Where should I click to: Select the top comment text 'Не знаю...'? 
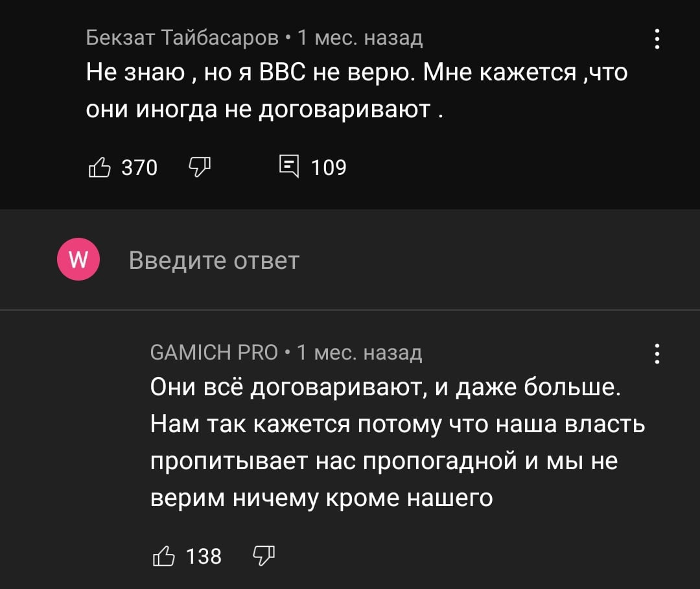356,89
